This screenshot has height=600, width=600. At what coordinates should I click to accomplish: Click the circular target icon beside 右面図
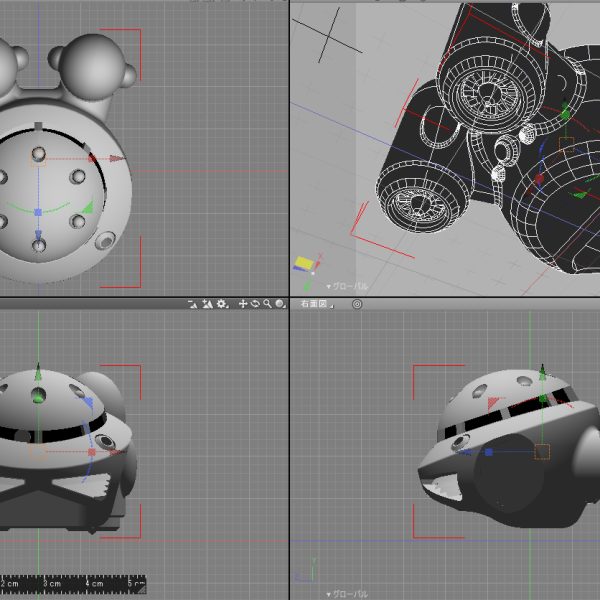(356, 303)
